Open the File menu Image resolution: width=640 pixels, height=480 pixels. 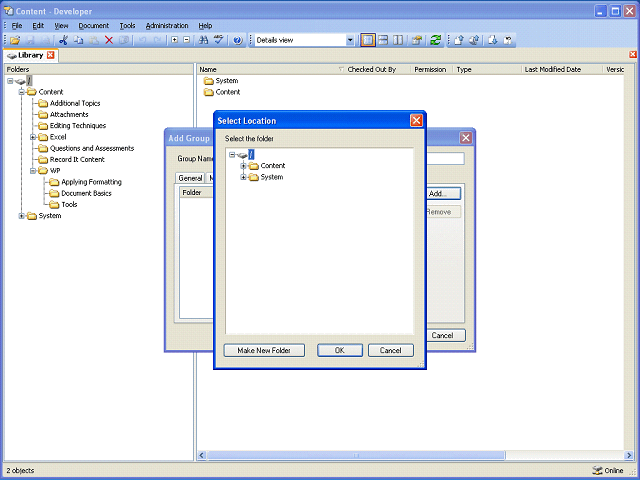pyautogui.click(x=17, y=26)
